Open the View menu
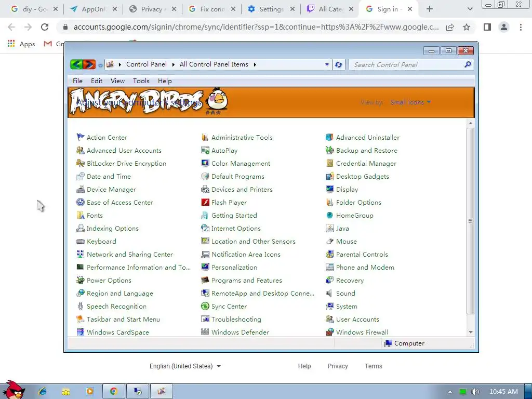The image size is (532, 399). (117, 81)
